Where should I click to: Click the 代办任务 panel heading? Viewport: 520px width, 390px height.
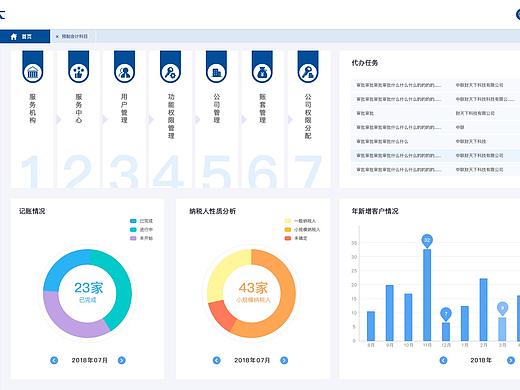pos(365,63)
